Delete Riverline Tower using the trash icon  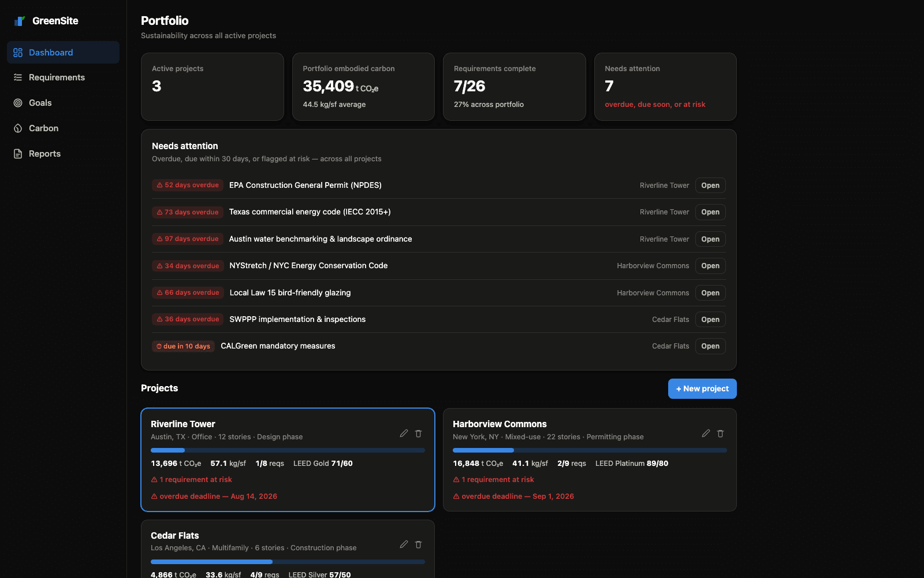(x=419, y=433)
